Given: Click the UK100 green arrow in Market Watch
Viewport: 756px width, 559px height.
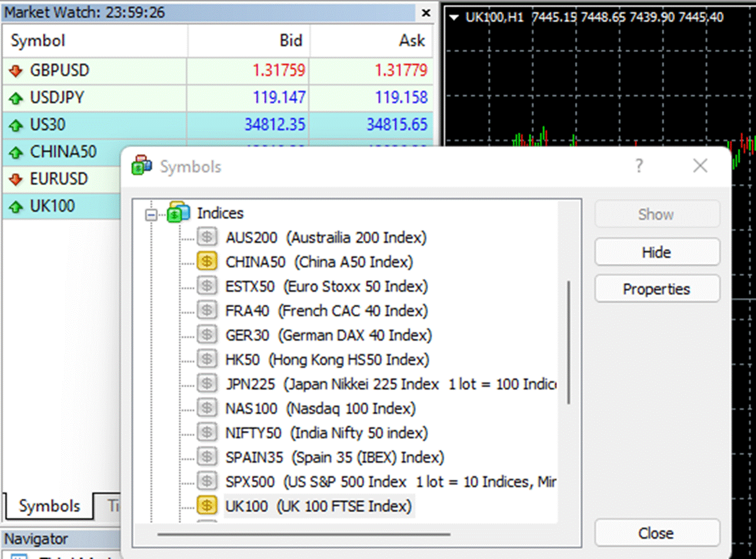Looking at the screenshot, I should click(x=16, y=206).
